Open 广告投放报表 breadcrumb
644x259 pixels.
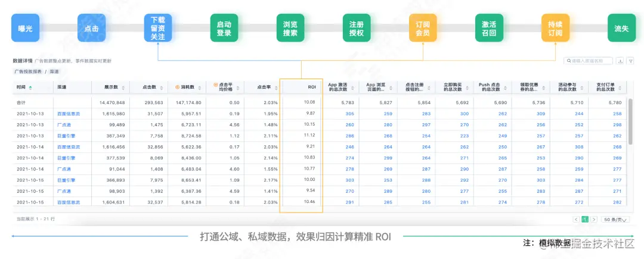[x=28, y=71]
